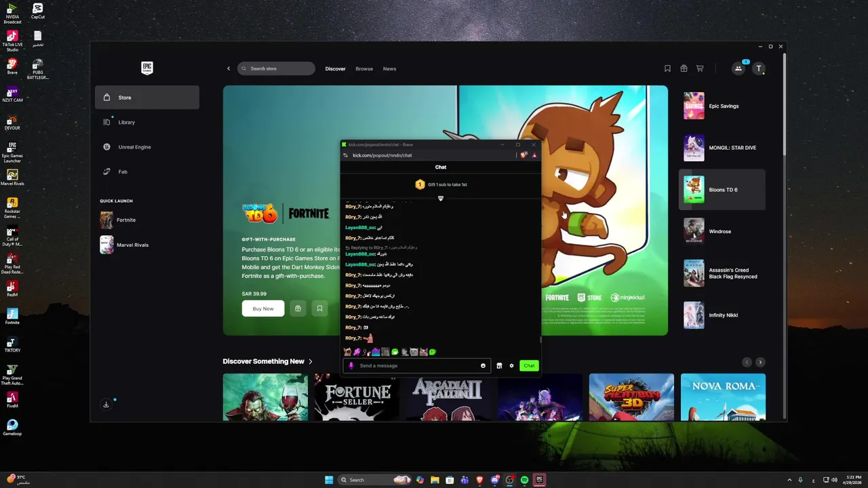868x488 pixels.
Task: Open chat settings gear icon
Action: coord(511,366)
